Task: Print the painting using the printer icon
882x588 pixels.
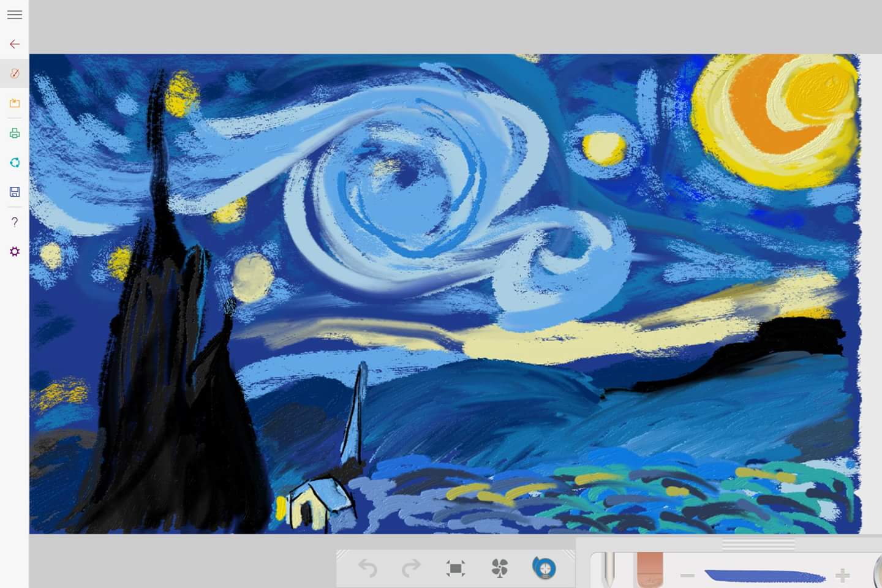Action: (x=15, y=133)
